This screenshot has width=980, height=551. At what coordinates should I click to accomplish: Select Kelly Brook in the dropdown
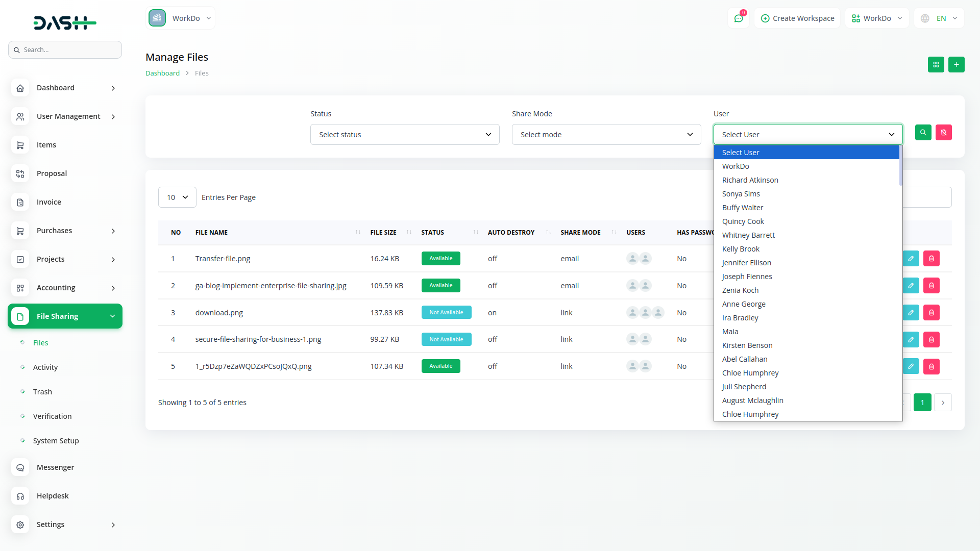tap(741, 249)
